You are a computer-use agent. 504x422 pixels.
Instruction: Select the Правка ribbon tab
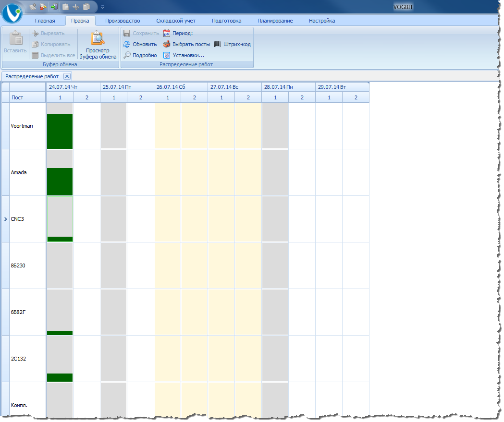click(80, 21)
